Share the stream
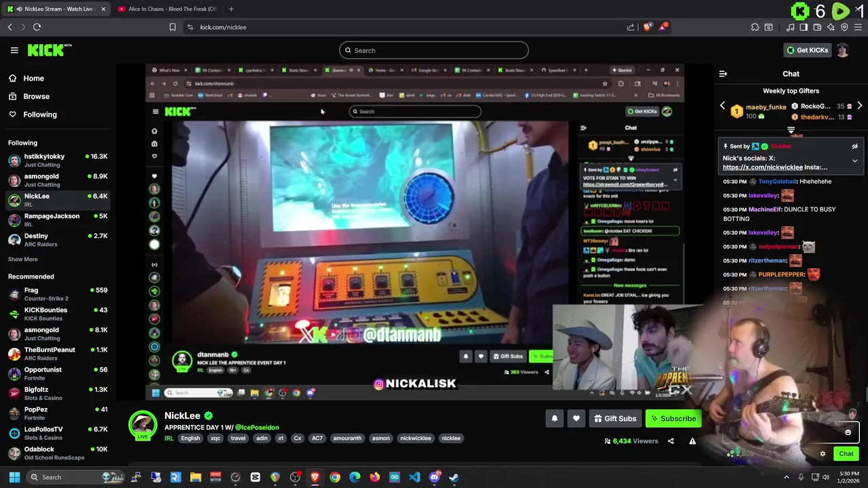Viewport: 868px width, 488px height. point(671,441)
